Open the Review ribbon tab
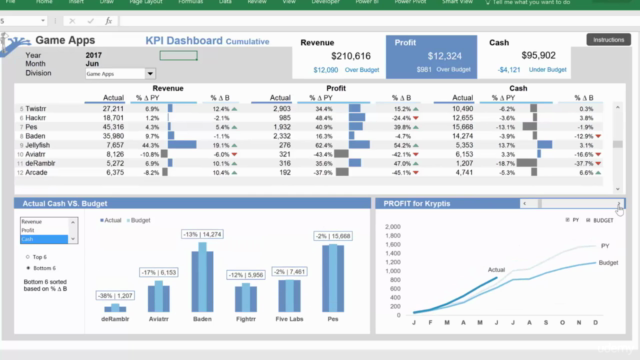Screen dimensions: 640x360 pos(257,2)
